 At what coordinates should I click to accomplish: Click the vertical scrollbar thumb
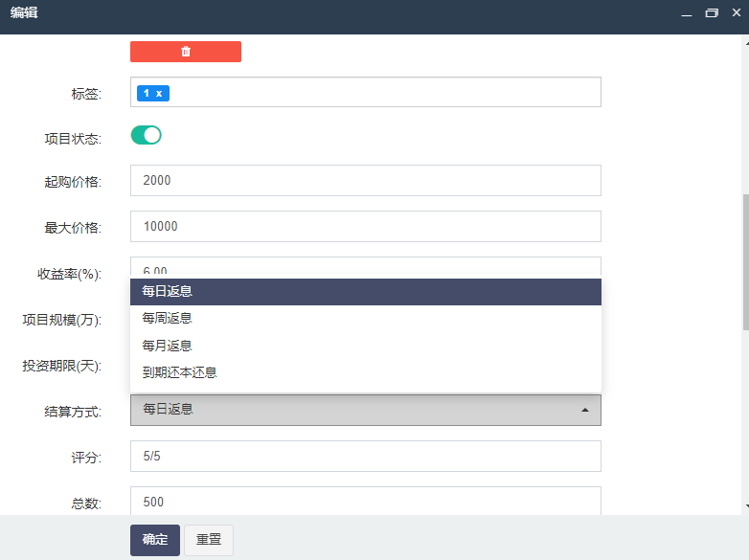click(x=744, y=263)
